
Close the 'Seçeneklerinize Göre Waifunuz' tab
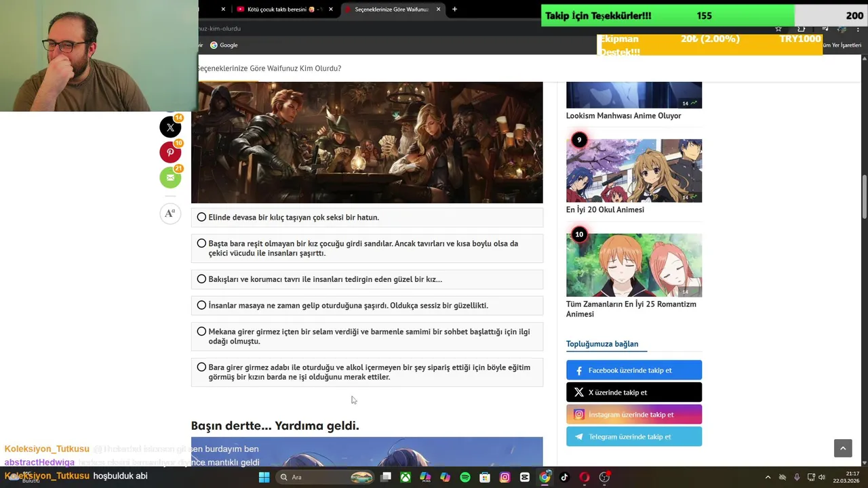[438, 9]
